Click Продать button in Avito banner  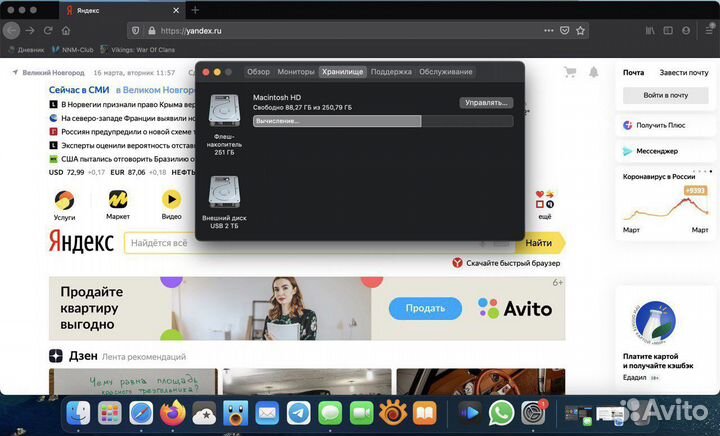tap(425, 308)
